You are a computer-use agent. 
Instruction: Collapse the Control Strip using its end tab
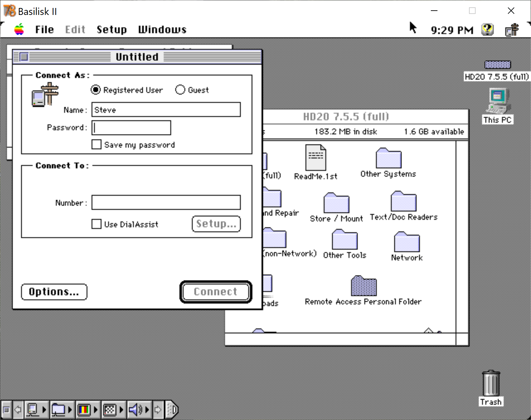[171, 410]
